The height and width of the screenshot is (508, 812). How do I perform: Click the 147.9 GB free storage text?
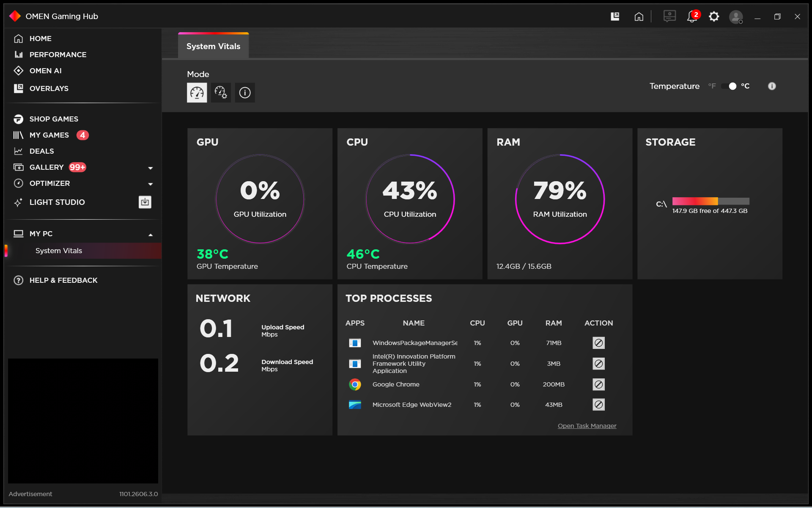click(710, 211)
